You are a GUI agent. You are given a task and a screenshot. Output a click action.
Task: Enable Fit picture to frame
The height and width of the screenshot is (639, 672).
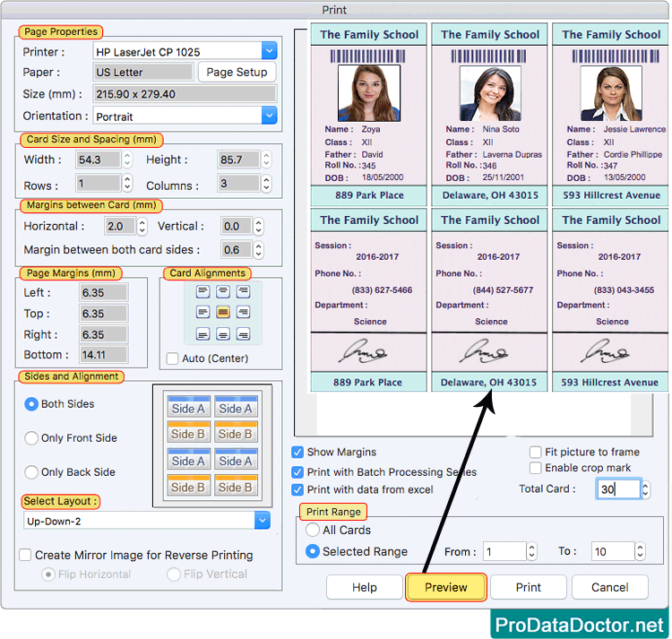click(535, 453)
